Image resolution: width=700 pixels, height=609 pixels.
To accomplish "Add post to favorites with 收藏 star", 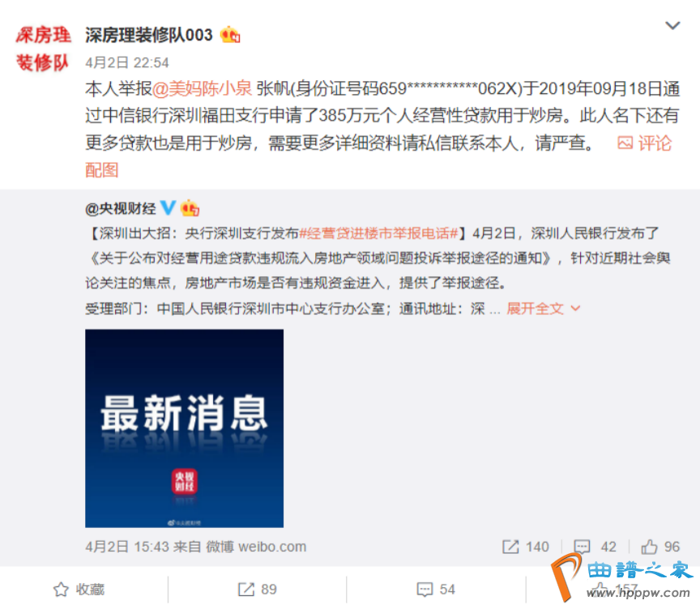I will pyautogui.click(x=79, y=590).
